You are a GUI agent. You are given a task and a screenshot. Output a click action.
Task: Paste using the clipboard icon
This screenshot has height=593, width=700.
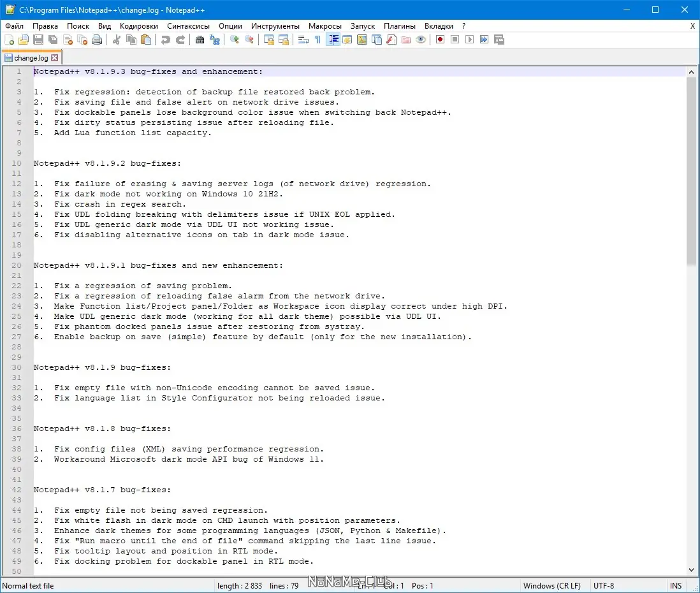pyautogui.click(x=146, y=40)
